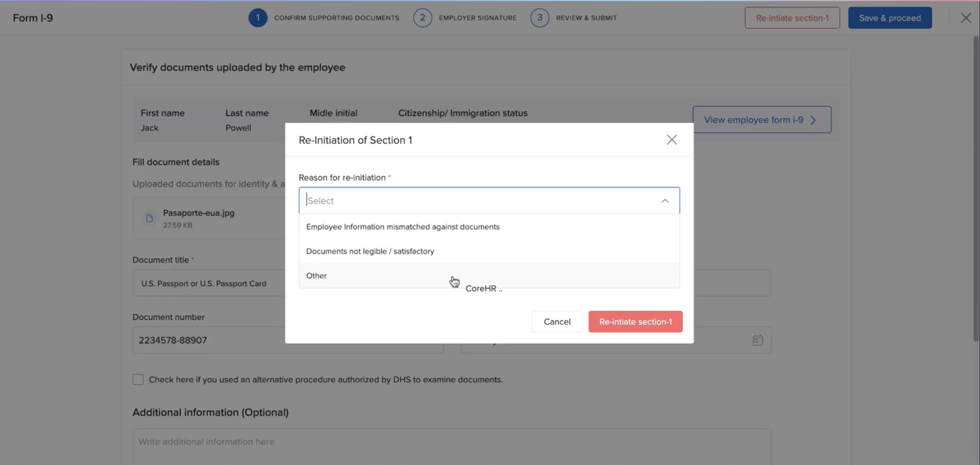Collapse the reason dropdown chevron
This screenshot has height=465, width=980.
click(x=665, y=201)
